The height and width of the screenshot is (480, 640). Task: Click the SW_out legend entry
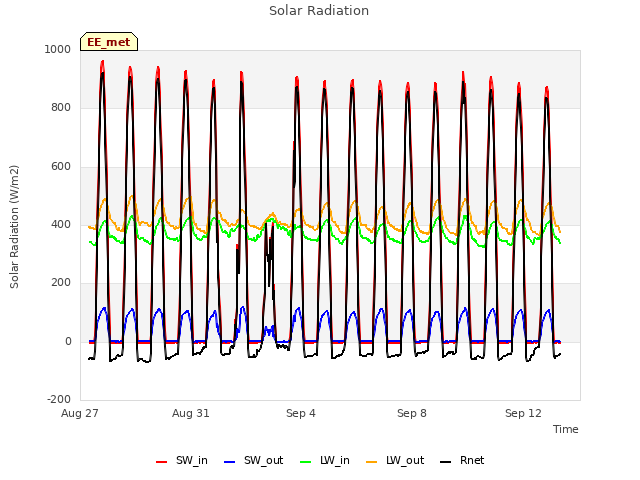[253, 461]
